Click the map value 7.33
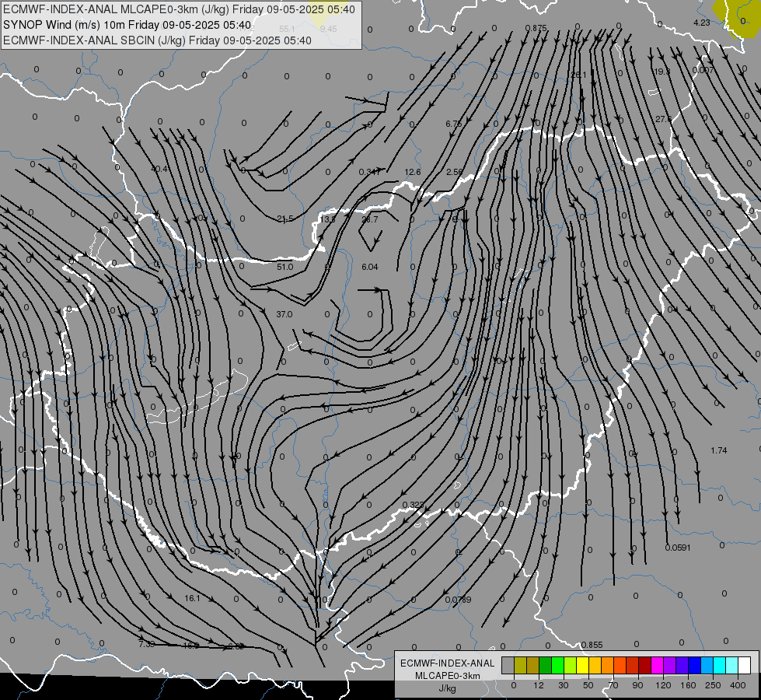 (x=147, y=644)
